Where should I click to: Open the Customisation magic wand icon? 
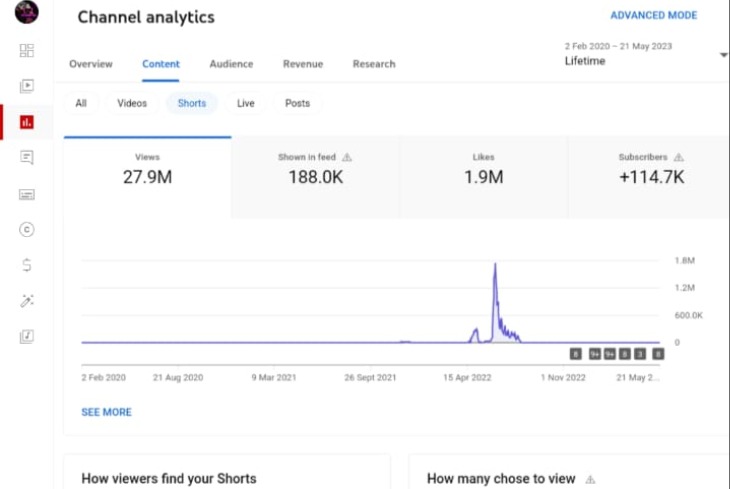tap(27, 301)
